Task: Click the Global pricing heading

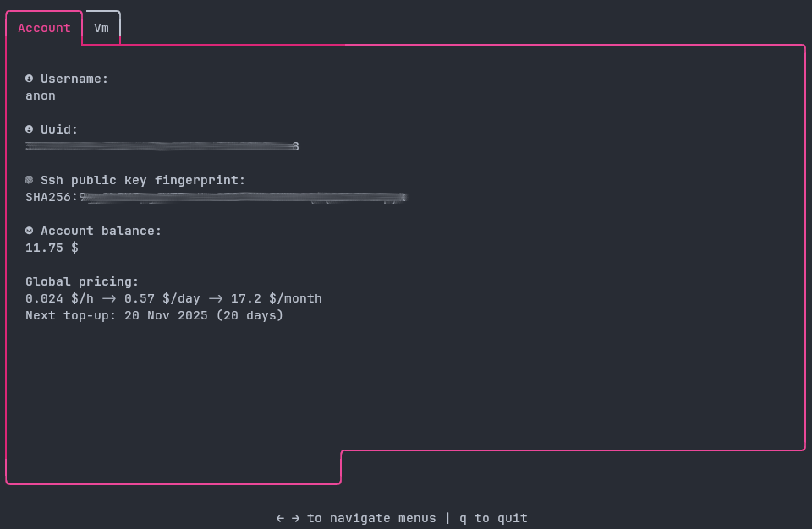Action: coord(82,281)
